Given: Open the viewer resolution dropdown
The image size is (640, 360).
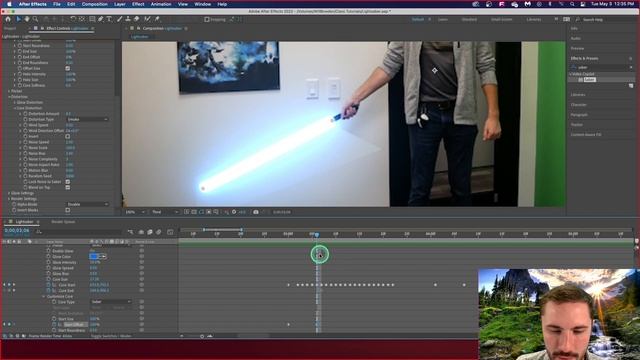Looking at the screenshot, I should click(165, 212).
